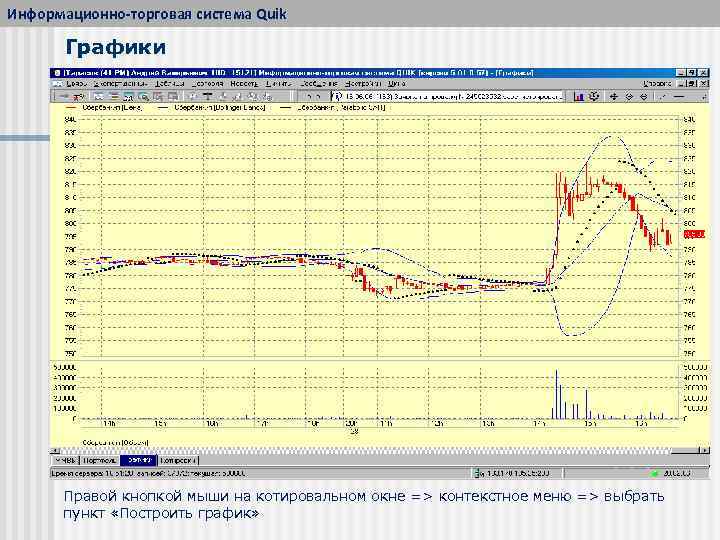The image size is (720, 540).
Task: Switch to the ММВБ tab
Action: click(65, 460)
